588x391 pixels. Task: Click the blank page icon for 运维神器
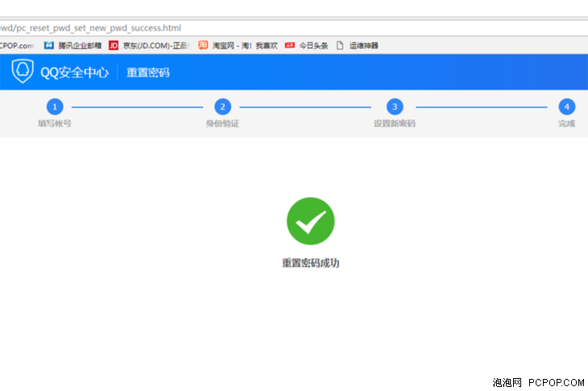340,46
